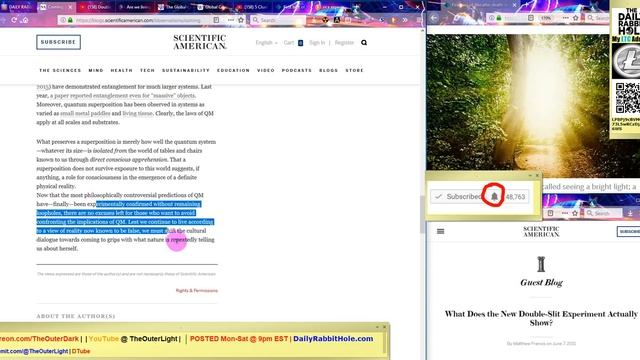This screenshot has width=640, height=360.
Task: Click the left browser's address bar URL
Action: 138,20
